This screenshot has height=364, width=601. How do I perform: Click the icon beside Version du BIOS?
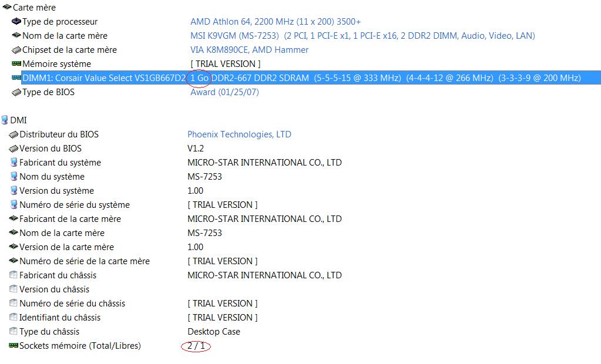(14, 149)
